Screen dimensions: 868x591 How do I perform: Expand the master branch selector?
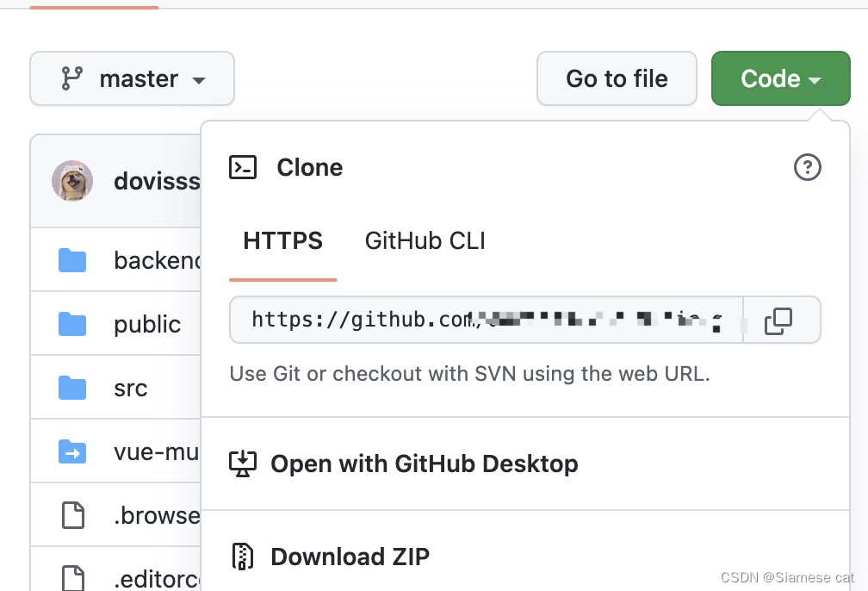[132, 78]
